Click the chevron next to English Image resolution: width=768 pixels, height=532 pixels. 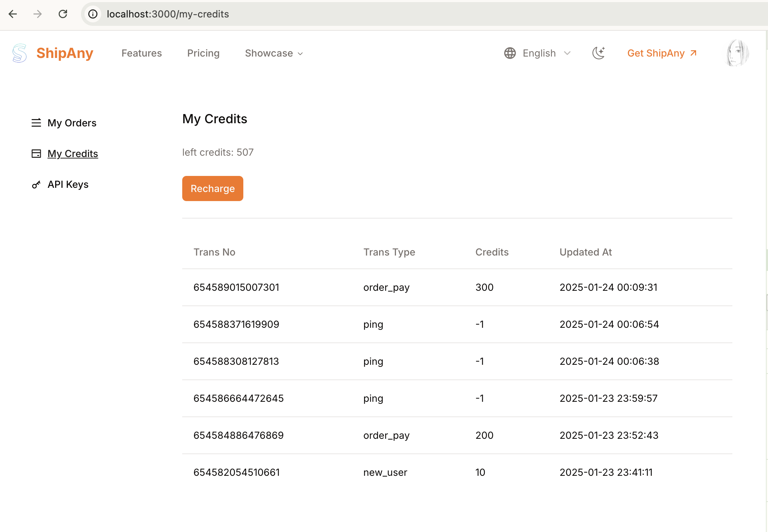tap(567, 53)
